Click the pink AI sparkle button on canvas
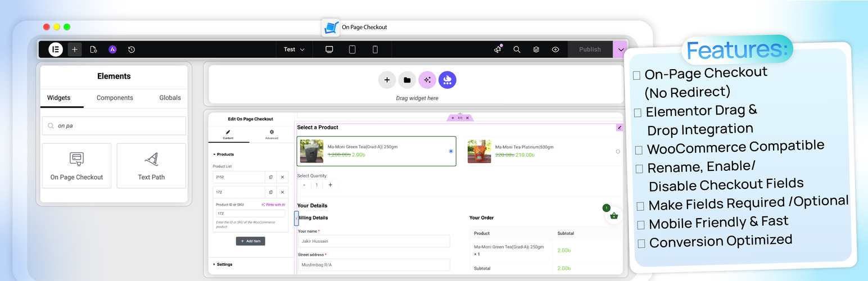 (x=427, y=80)
